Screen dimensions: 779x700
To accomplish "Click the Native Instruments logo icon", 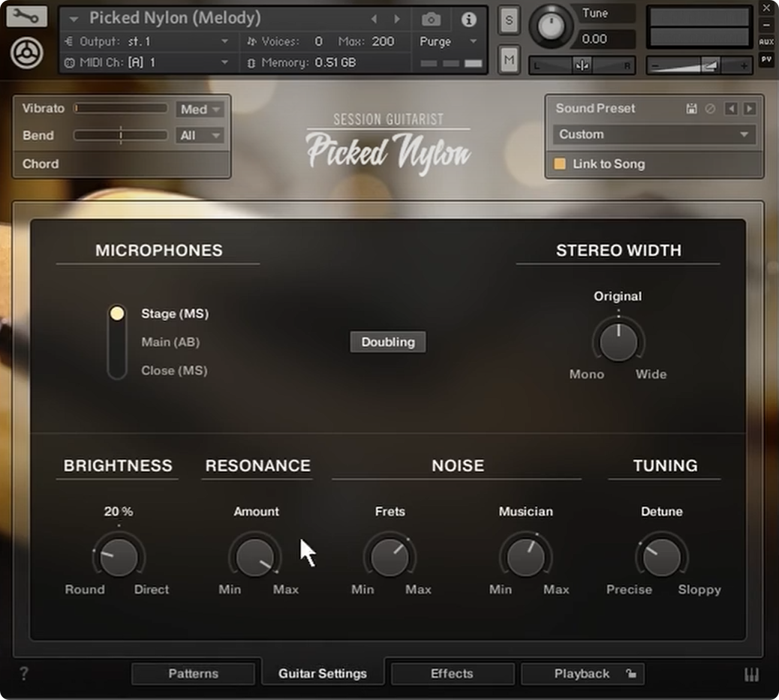I will tap(26, 53).
